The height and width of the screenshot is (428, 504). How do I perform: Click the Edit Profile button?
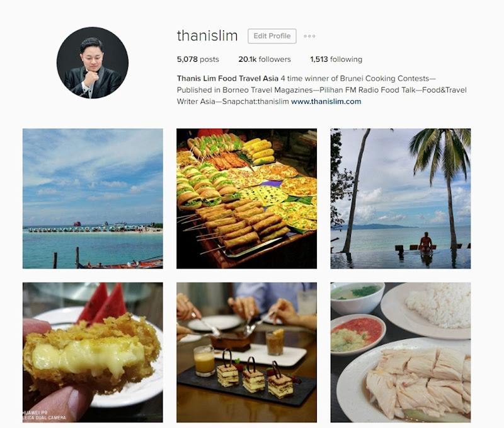click(x=272, y=36)
